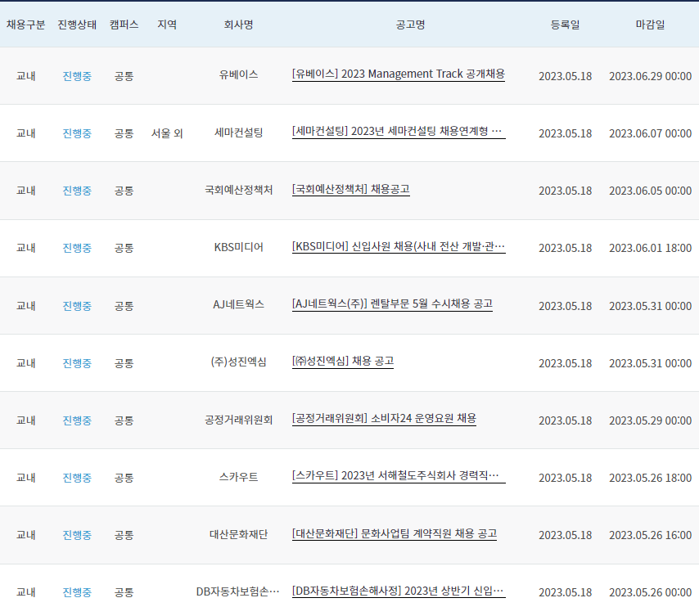Select the 대산문화재단 company name cell
This screenshot has height=616, width=699.
[238, 534]
